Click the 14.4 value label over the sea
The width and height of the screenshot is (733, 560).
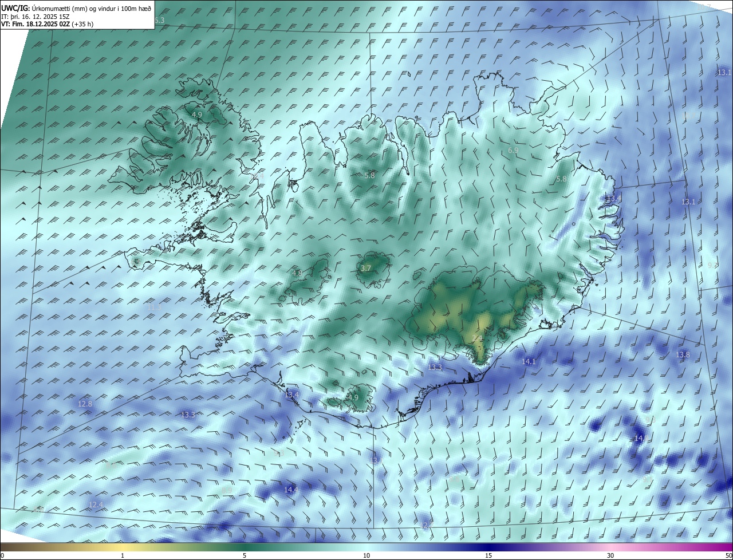291,490
